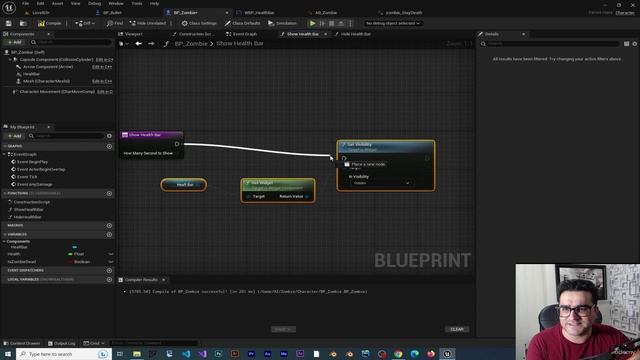Screen dimensions: 640x360
Task: Select Mesh (CharacterMesh0) component
Action: pyautogui.click(x=46, y=81)
